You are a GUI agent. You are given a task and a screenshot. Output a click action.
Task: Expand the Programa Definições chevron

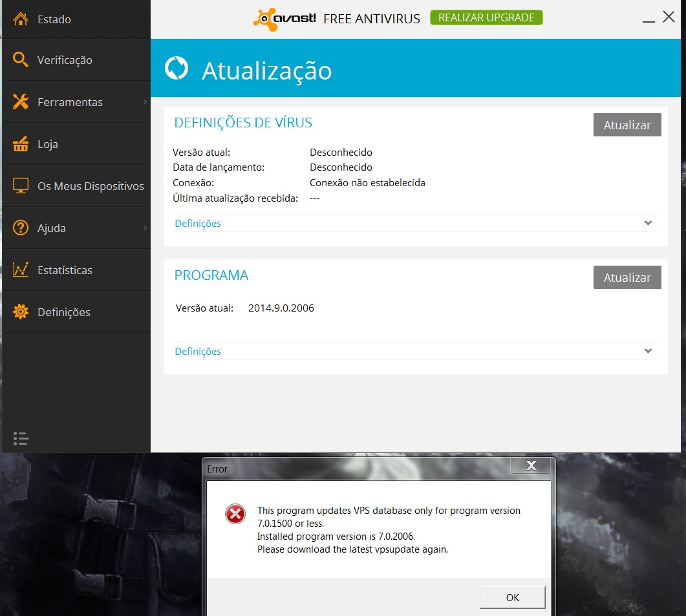pos(648,351)
